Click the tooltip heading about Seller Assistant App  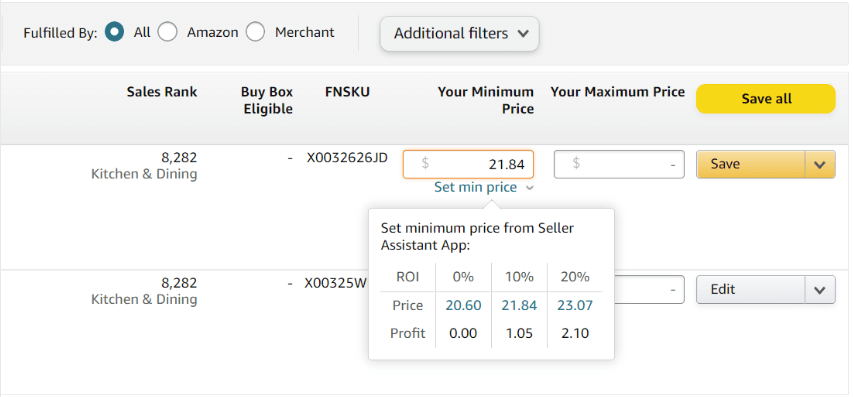477,236
